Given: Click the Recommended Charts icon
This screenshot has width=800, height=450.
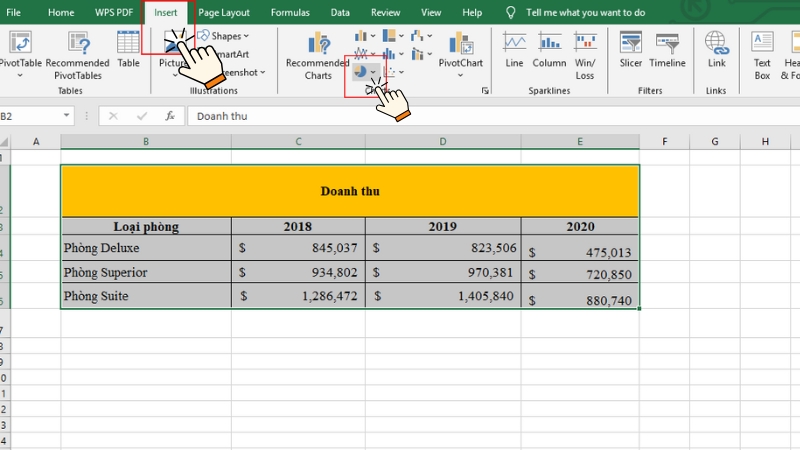Looking at the screenshot, I should pyautogui.click(x=318, y=44).
